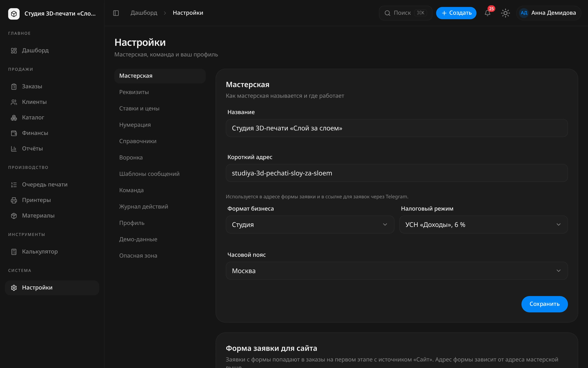This screenshot has height=368, width=588.
Task: Go to the Справочники tab
Action: click(x=160, y=141)
